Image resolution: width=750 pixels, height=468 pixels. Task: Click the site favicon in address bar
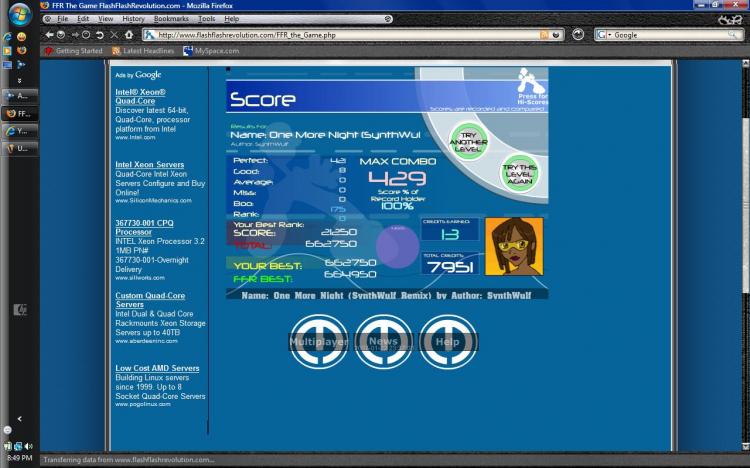150,35
